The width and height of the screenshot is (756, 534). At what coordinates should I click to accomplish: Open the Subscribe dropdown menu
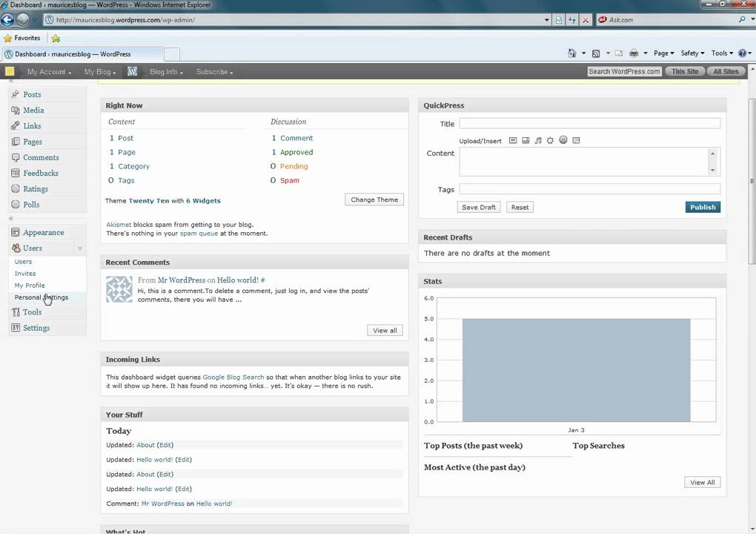click(x=214, y=72)
